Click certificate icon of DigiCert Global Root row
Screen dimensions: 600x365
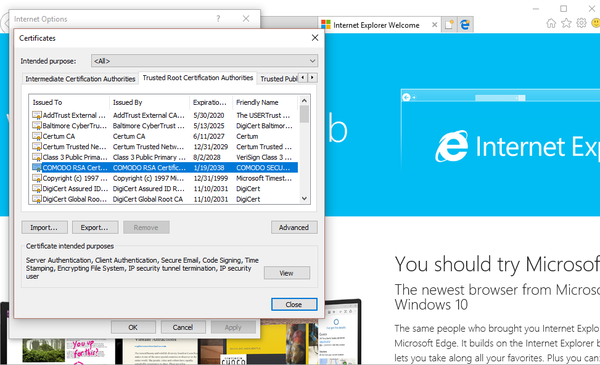[x=37, y=199]
